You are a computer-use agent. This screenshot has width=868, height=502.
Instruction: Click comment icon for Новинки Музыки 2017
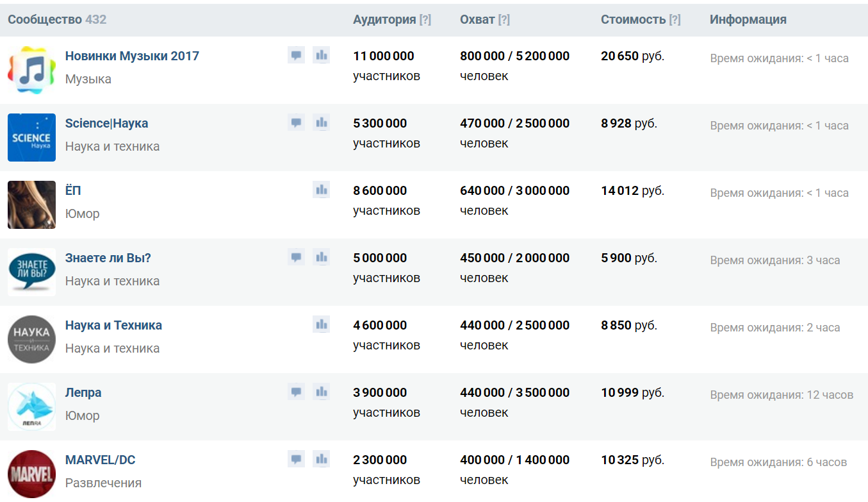pos(296,56)
